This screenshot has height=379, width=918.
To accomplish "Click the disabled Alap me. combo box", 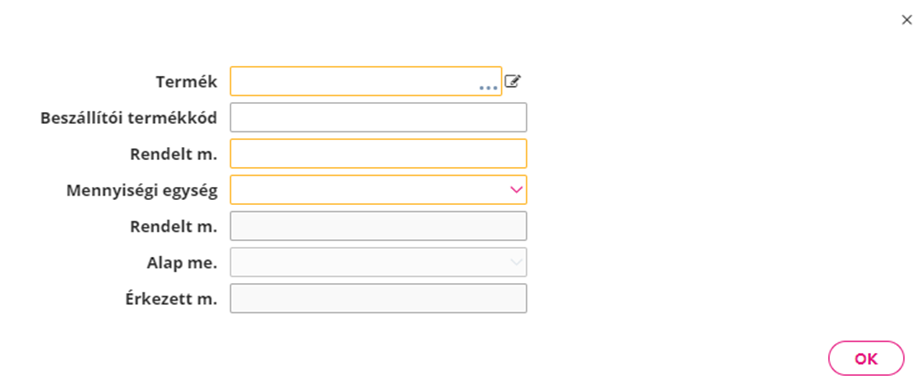I will click(378, 262).
